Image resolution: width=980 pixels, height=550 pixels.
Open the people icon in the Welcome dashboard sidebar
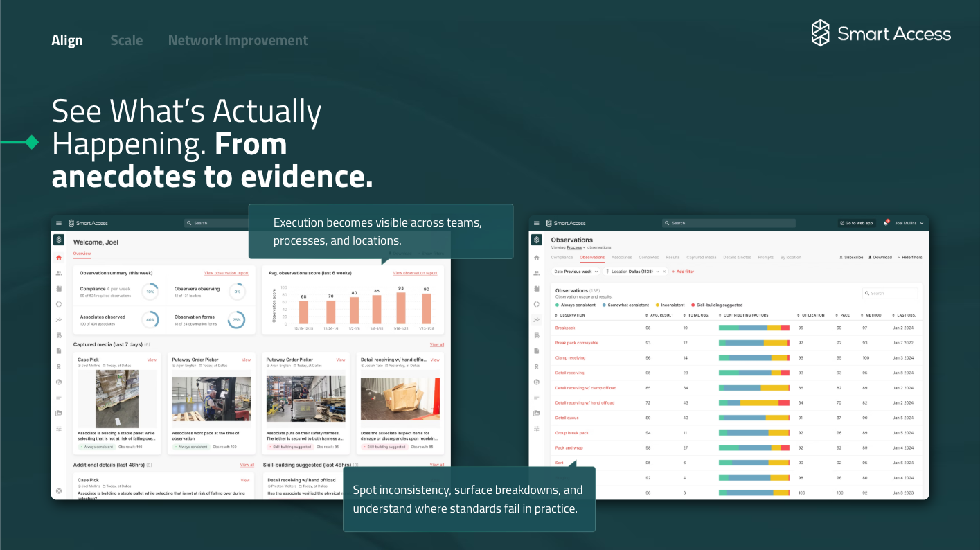[59, 273]
